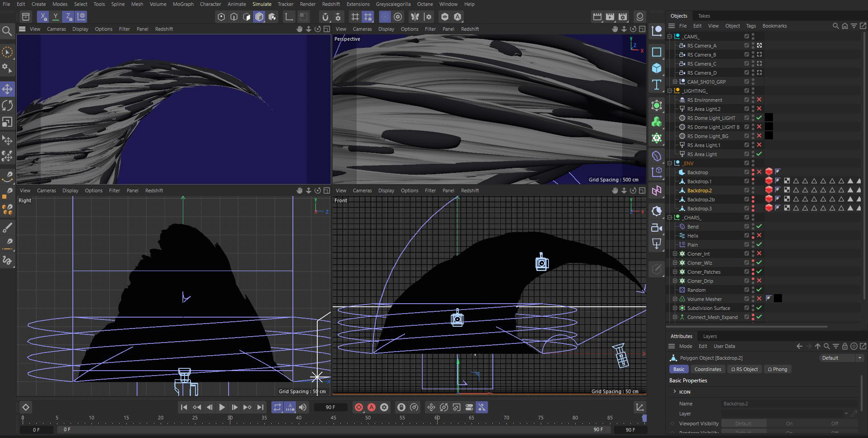Click the black swatch next to Volume Mesher
This screenshot has width=868, height=438.
[x=777, y=299]
